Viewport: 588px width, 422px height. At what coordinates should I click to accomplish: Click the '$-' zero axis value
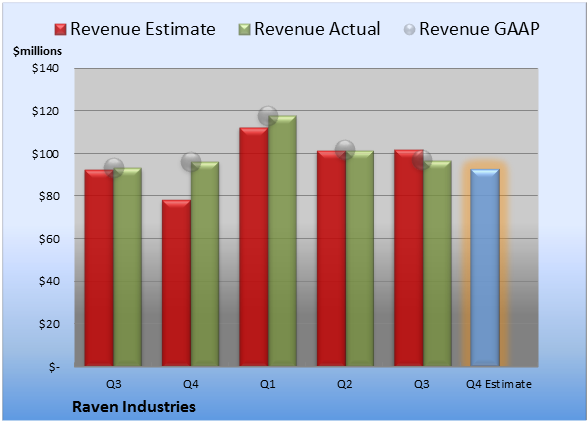click(x=54, y=367)
